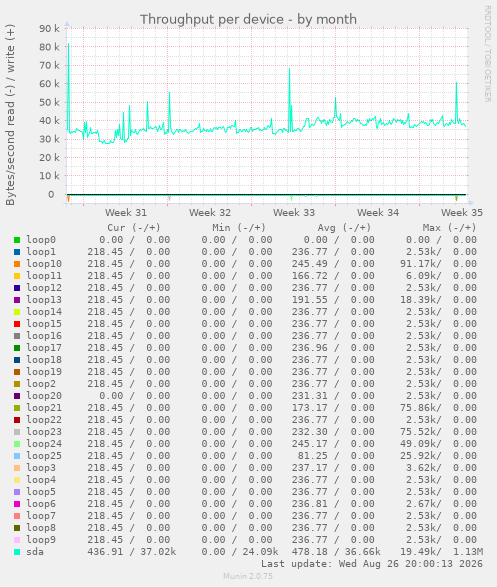This screenshot has height=587, width=497.
Task: Click sda average write value '36.66k'
Action: tap(363, 552)
